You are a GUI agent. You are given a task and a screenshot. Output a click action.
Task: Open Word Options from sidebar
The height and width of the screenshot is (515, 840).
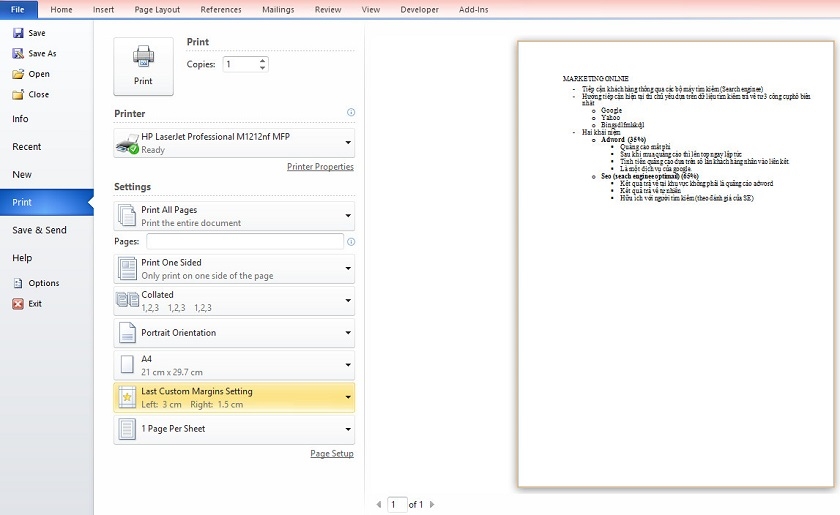tap(18, 283)
